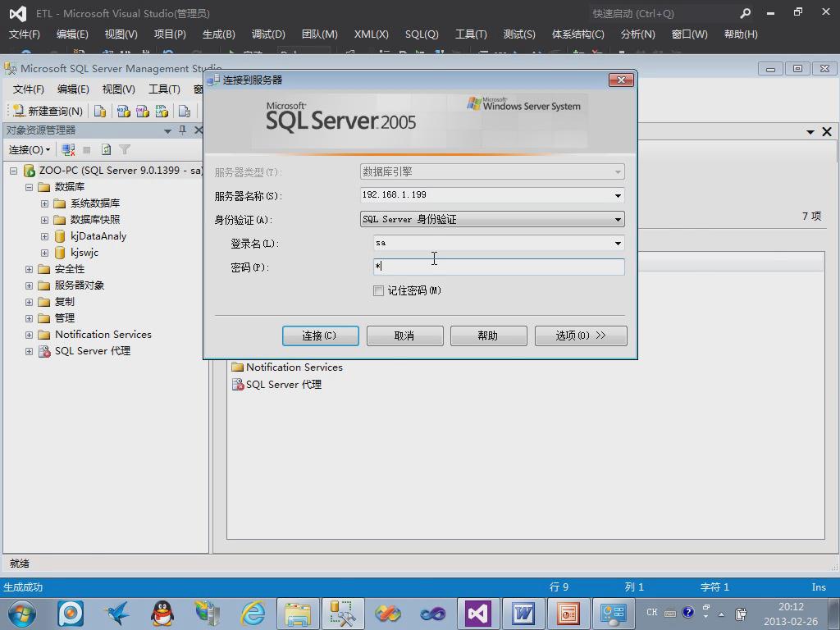This screenshot has height=630, width=840.
Task: Click the 密码 password input field
Action: (x=499, y=267)
